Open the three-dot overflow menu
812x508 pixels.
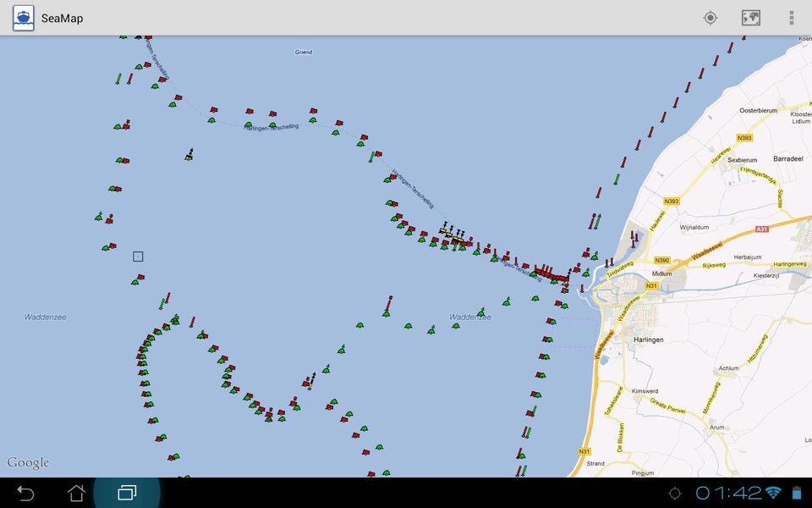click(x=792, y=18)
